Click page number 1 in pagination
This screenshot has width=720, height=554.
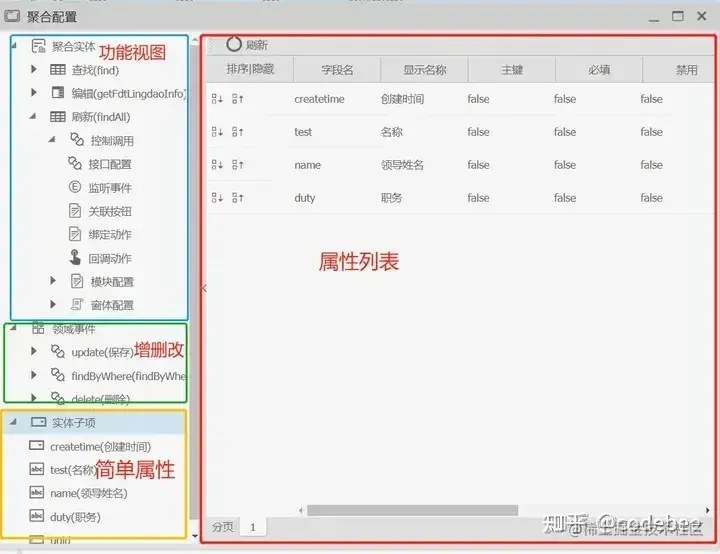coord(253,527)
